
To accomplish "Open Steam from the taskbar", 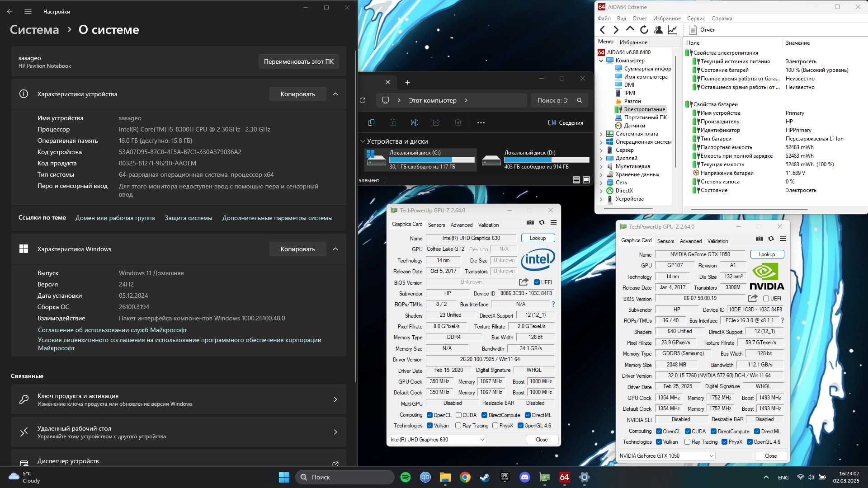I will click(x=485, y=477).
